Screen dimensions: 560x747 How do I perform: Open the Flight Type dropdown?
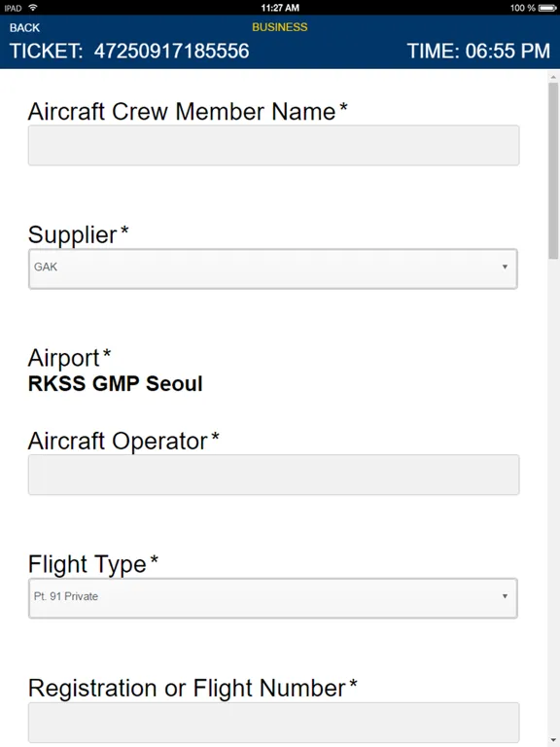pyautogui.click(x=273, y=598)
